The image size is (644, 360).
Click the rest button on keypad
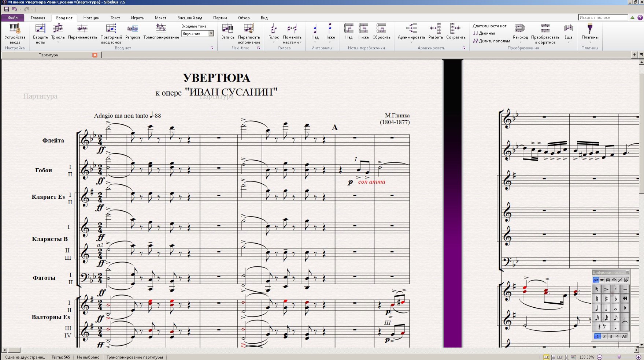tap(602, 327)
